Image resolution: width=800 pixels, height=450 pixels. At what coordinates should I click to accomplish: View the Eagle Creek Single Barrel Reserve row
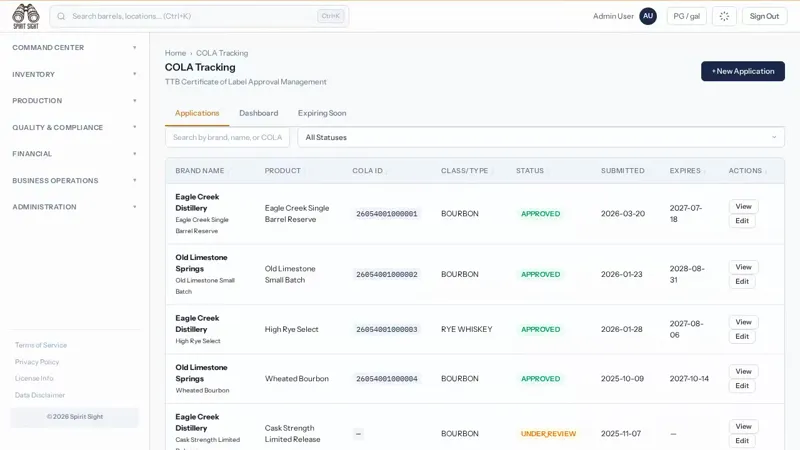[743, 207]
